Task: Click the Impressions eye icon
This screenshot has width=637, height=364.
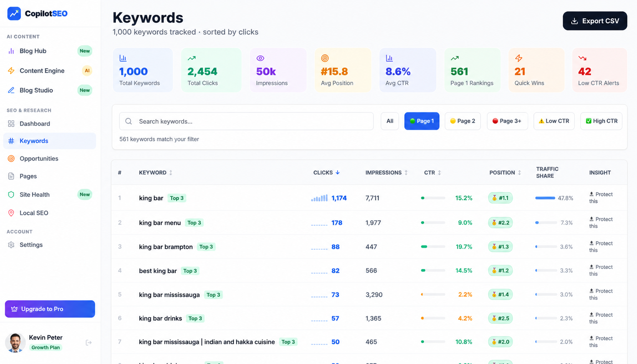Action: click(260, 58)
